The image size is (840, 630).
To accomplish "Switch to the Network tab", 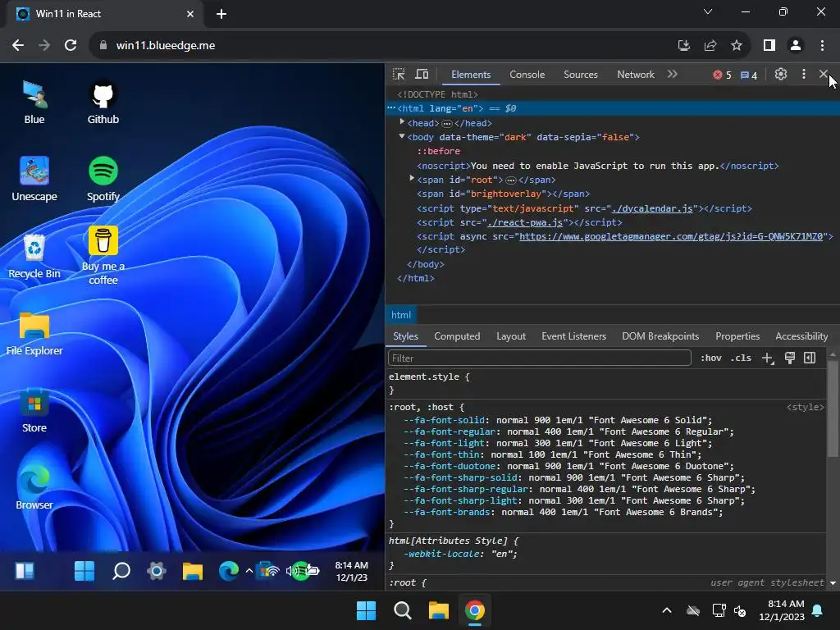I will (636, 75).
